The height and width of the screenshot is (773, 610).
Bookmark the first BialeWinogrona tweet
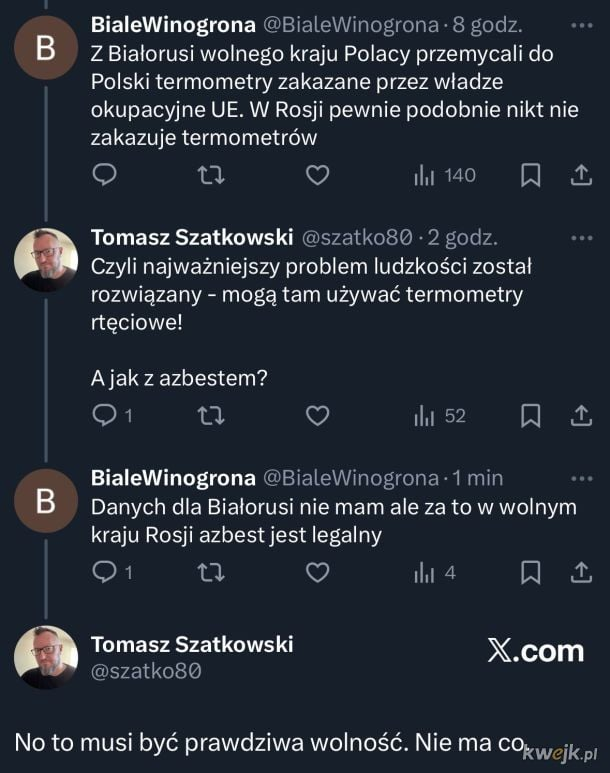[531, 175]
